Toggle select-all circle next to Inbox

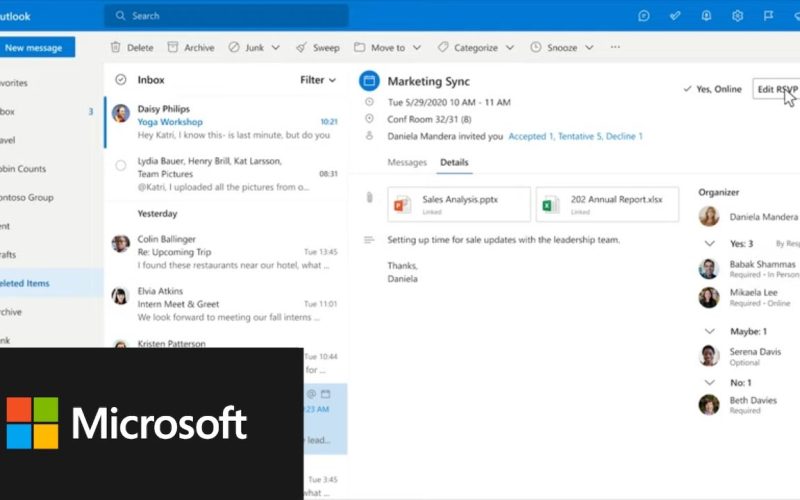coord(121,80)
